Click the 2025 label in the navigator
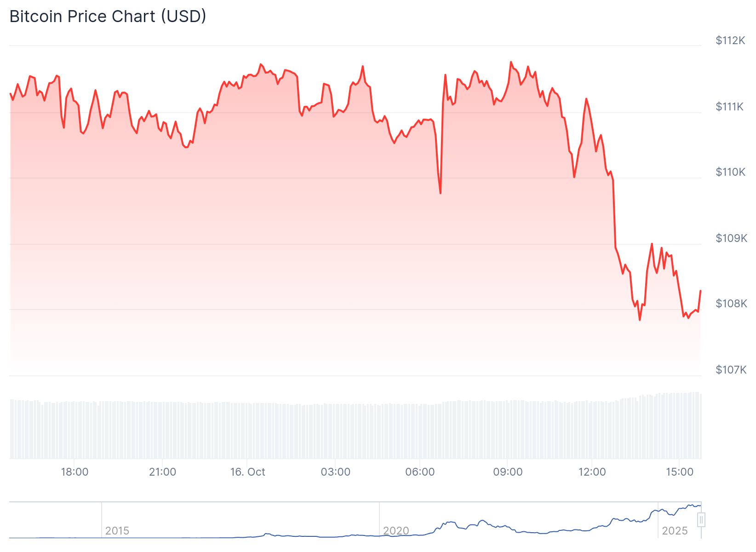This screenshot has width=756, height=552. tap(675, 531)
